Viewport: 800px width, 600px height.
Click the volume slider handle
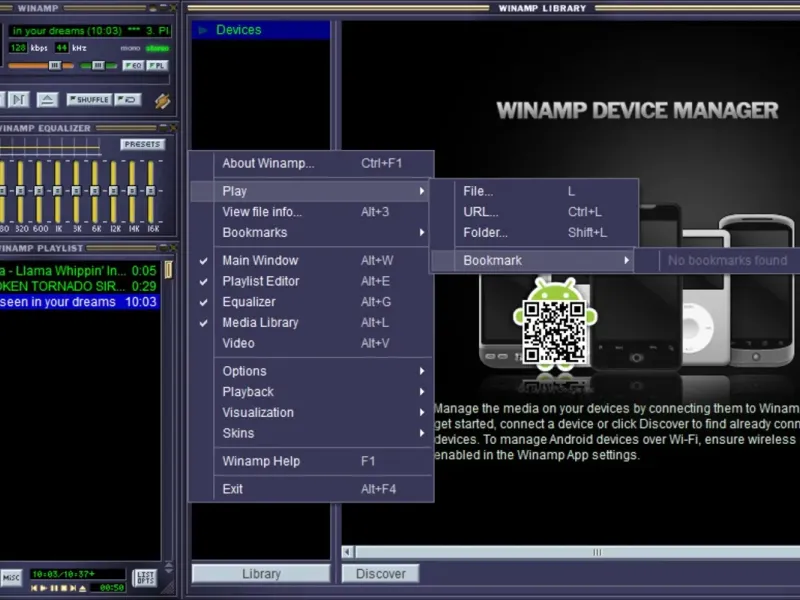[x=55, y=65]
